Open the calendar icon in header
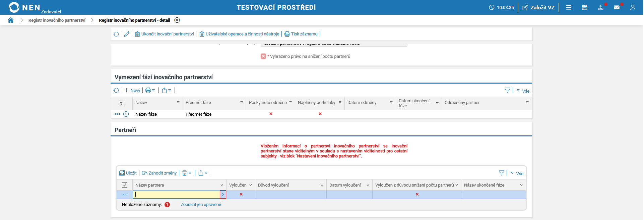 point(585,7)
